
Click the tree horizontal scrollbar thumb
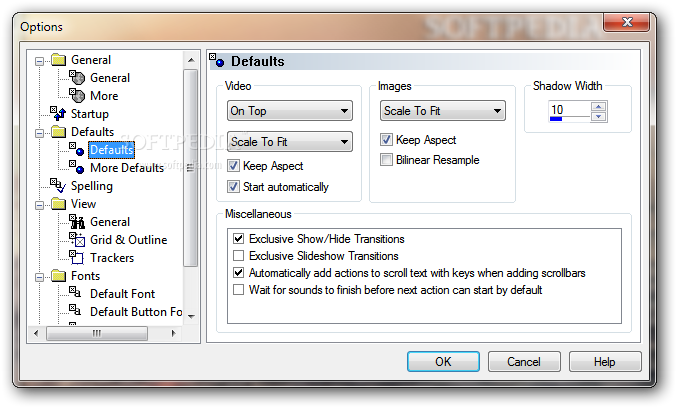(x=97, y=333)
